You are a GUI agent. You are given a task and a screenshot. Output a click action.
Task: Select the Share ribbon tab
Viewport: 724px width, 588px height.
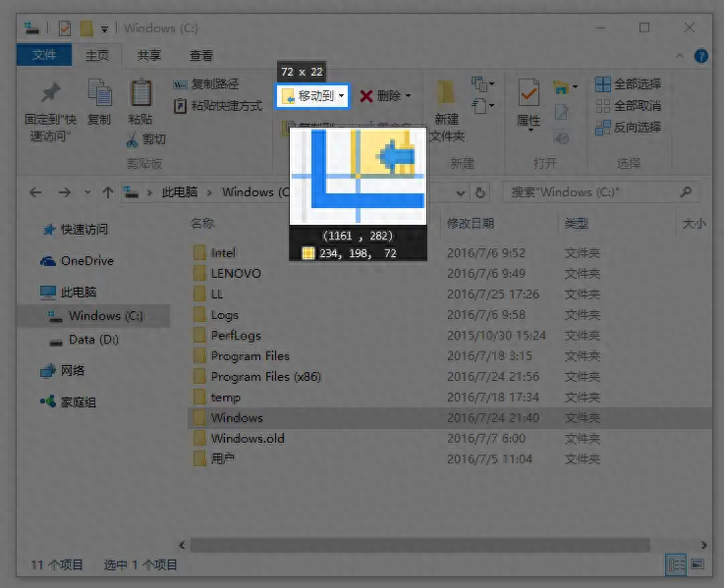148,55
